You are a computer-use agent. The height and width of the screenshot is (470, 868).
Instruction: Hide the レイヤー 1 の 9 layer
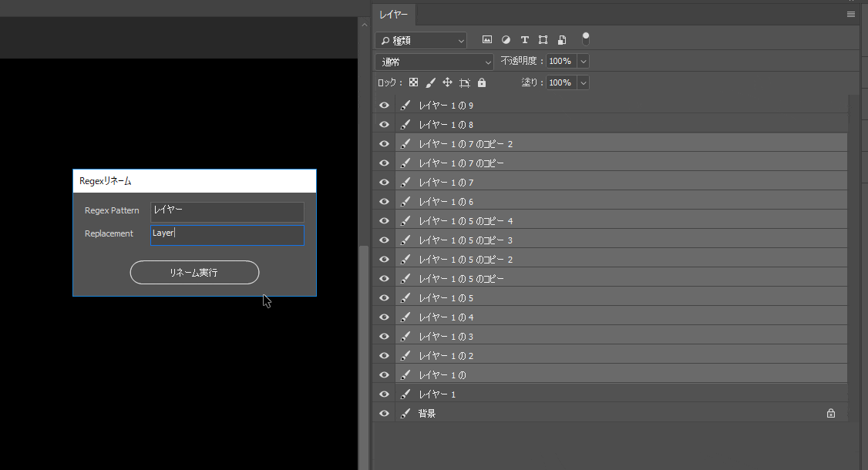click(384, 105)
